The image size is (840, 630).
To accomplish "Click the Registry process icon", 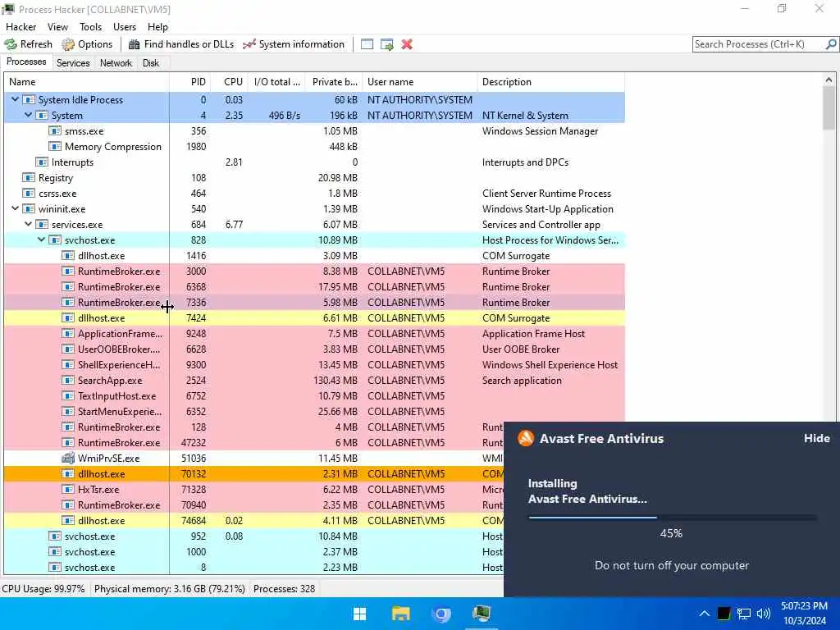I will tap(29, 177).
